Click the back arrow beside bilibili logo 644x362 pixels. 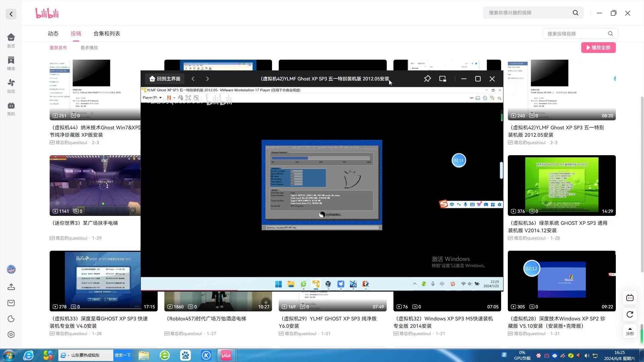point(11,14)
